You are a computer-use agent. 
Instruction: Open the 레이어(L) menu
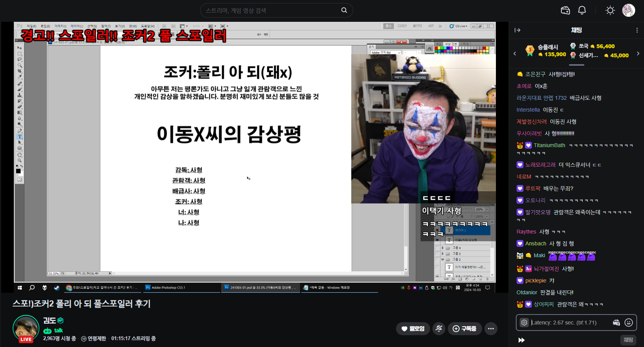point(77,26)
